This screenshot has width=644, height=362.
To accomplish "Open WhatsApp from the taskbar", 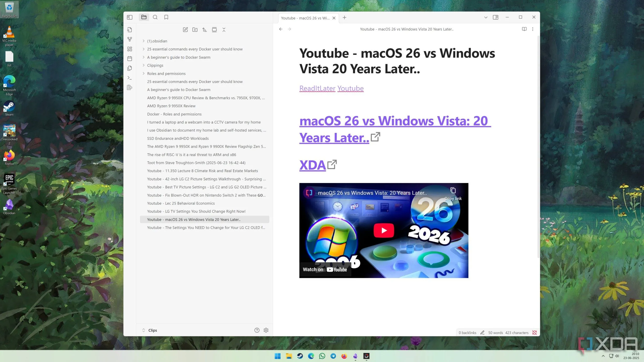I will tap(322, 356).
